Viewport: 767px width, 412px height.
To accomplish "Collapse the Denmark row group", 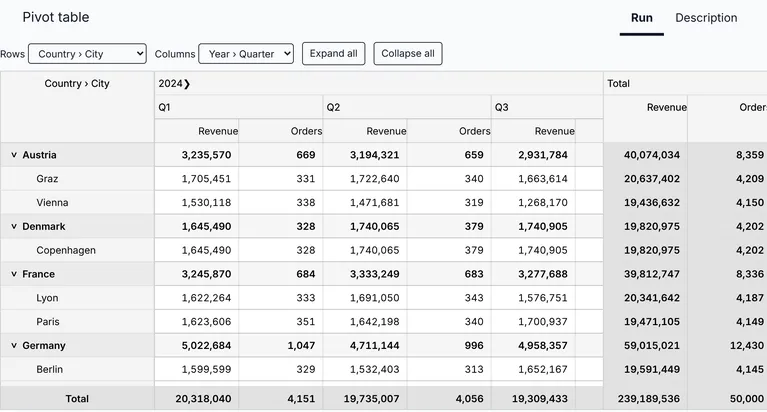I will tap(14, 226).
